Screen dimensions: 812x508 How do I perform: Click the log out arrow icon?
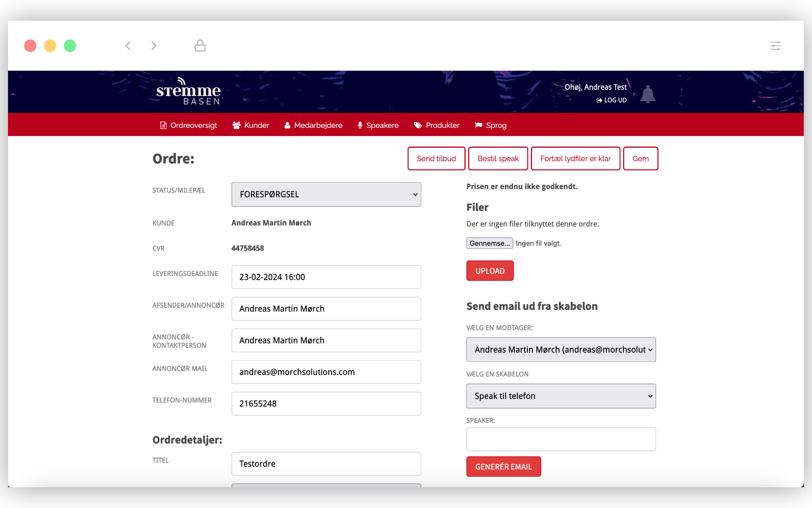[600, 100]
